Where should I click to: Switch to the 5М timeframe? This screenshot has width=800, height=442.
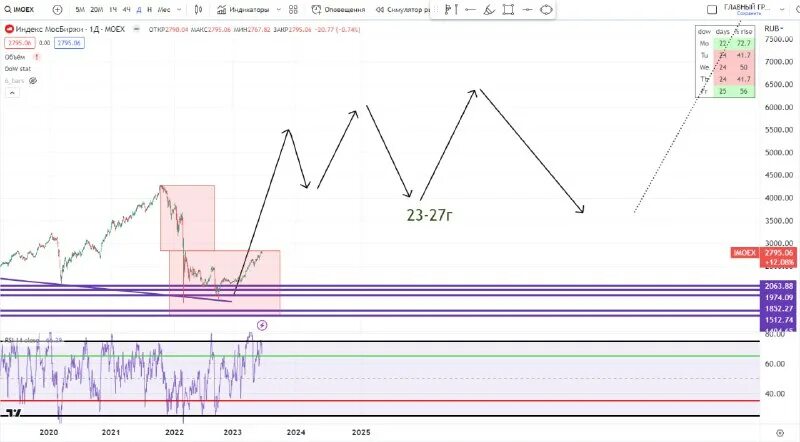coord(80,10)
